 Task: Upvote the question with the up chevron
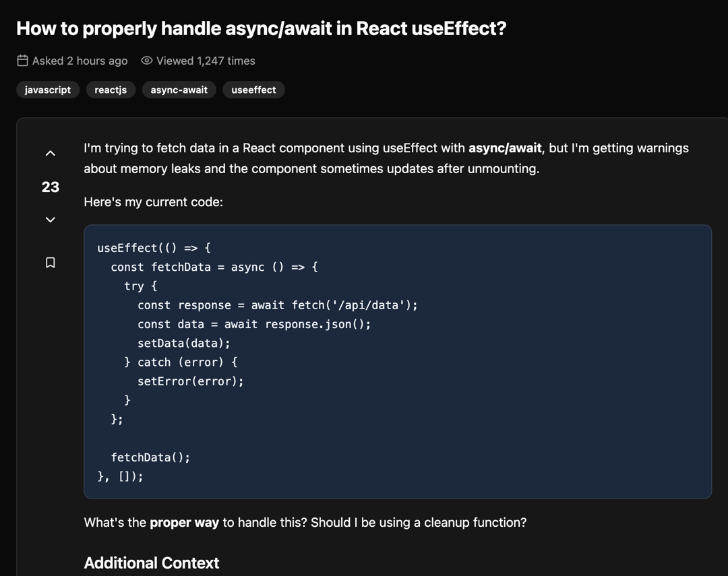pos(51,153)
